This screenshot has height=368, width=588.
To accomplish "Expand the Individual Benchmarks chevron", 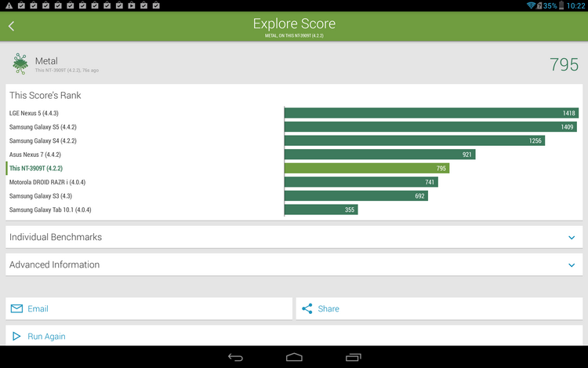I will (x=572, y=238).
